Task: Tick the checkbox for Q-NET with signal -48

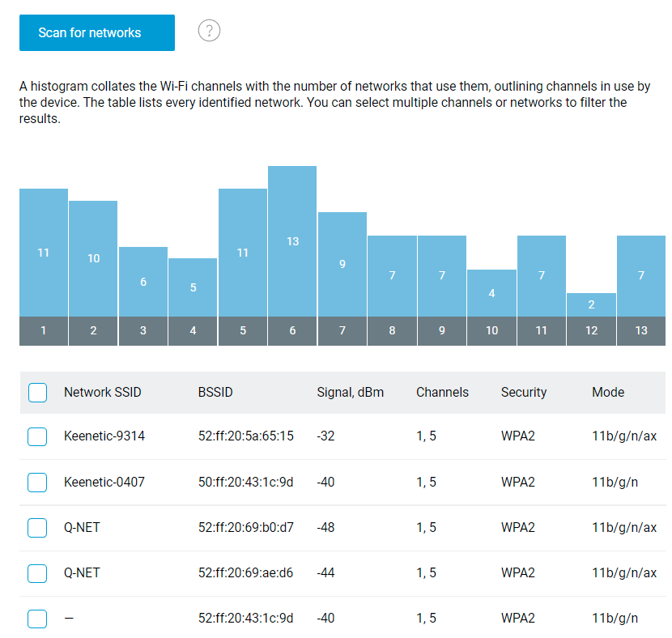Action: click(x=37, y=528)
